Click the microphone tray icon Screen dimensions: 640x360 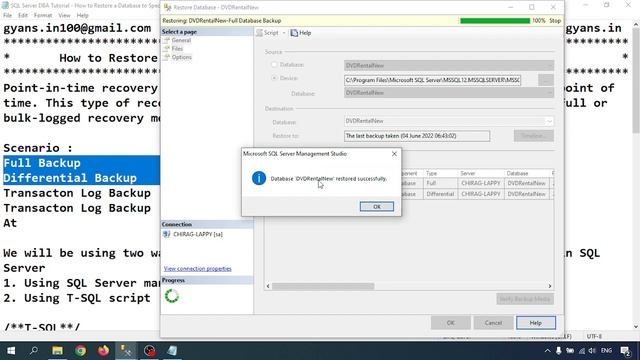(558, 351)
